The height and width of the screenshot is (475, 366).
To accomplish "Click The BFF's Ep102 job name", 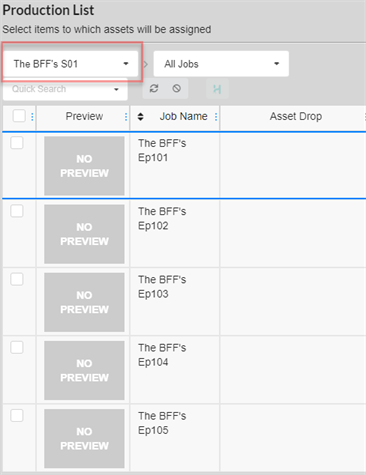I will click(x=162, y=218).
